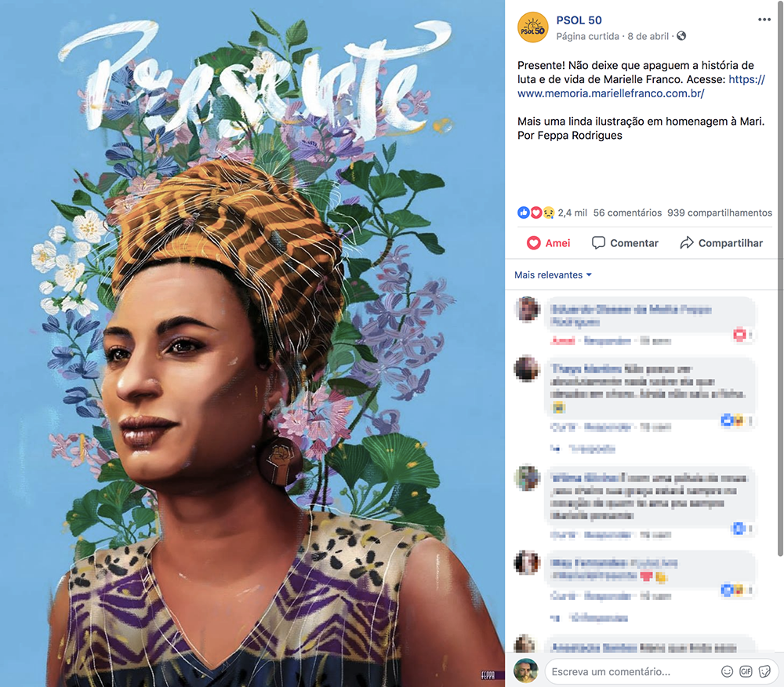Viewport: 784px width, 687px height.
Task: Click the public globe audience icon
Action: click(681, 36)
